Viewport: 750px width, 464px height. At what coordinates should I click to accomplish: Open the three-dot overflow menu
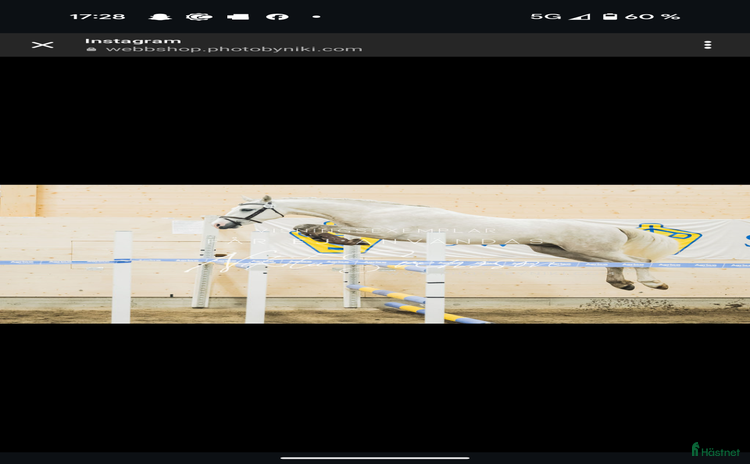(707, 45)
